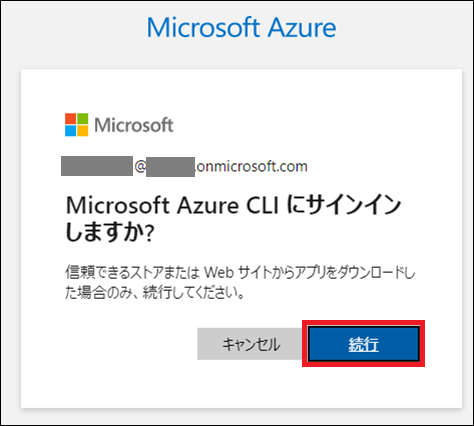Click the blue square of Microsoft logo
Image resolution: width=474 pixels, height=426 pixels.
(70, 131)
